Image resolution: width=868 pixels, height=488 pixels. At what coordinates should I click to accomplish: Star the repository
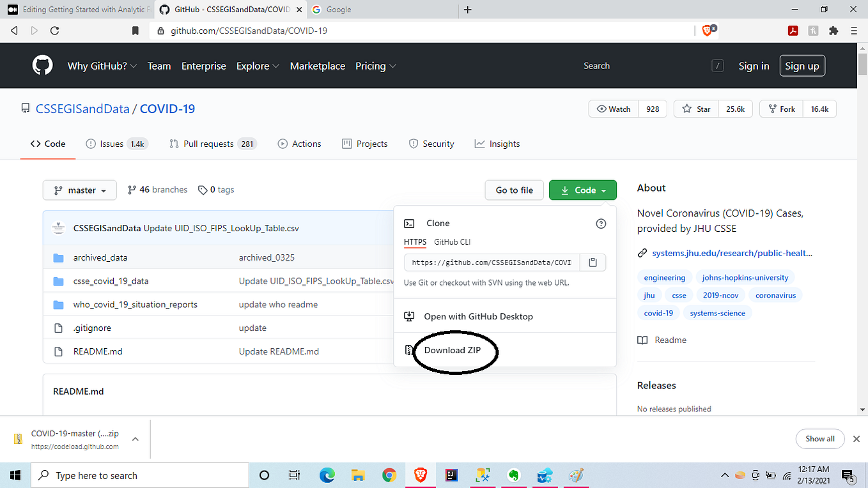695,109
